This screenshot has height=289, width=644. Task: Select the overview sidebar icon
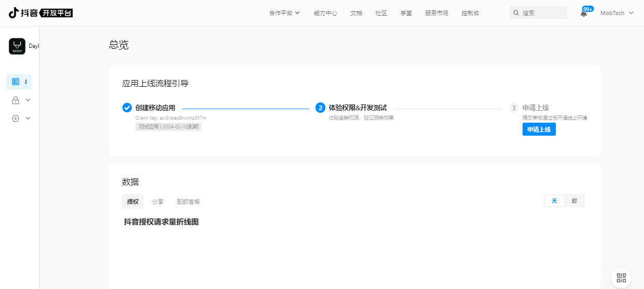16,82
